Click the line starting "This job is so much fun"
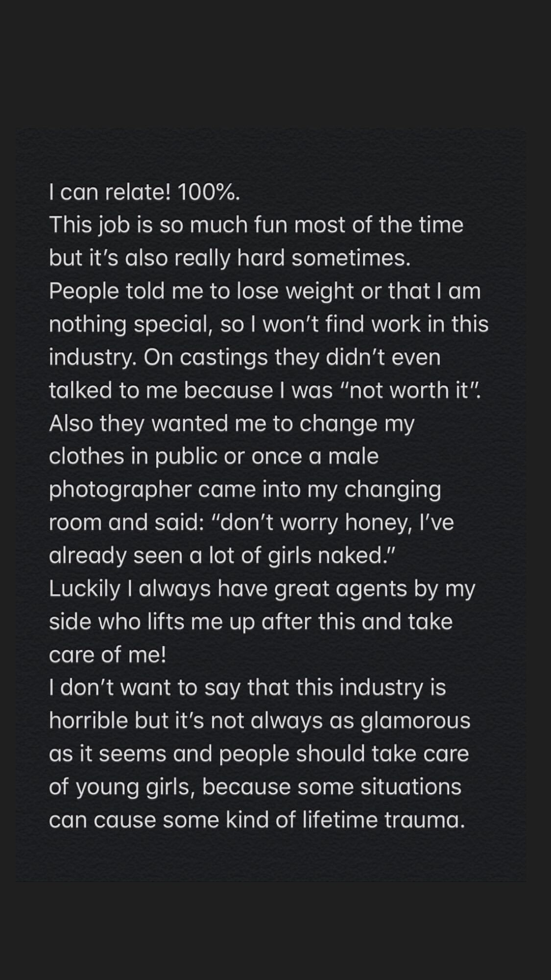 pos(256,225)
